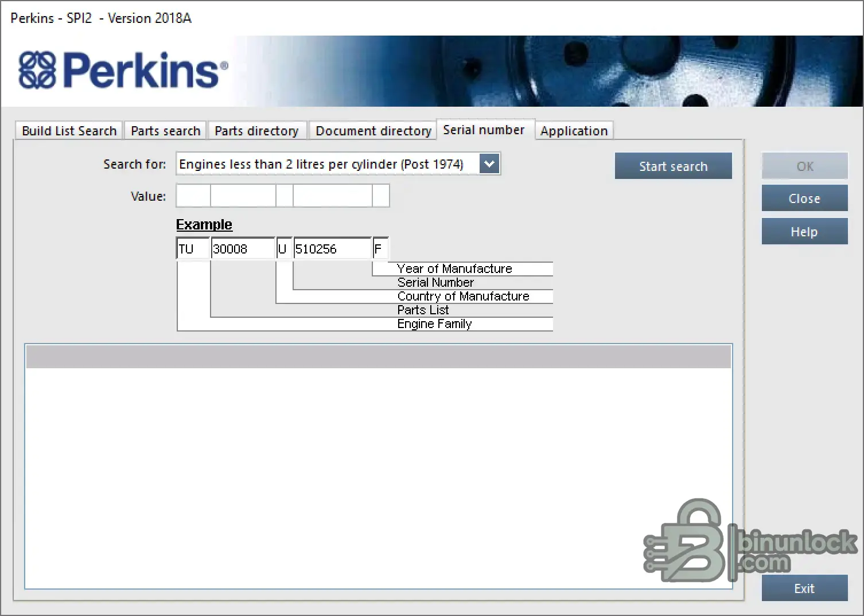Click the Exit button
The image size is (864, 616).
805,588
